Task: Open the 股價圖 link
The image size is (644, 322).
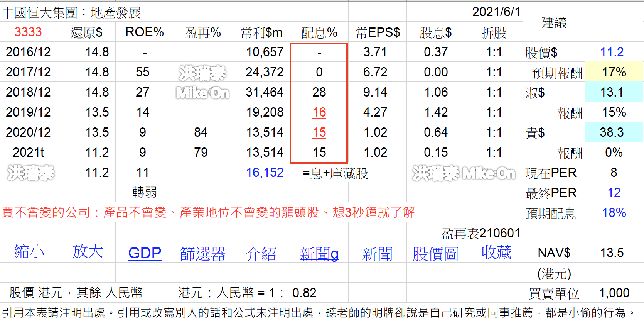Action: [436, 254]
